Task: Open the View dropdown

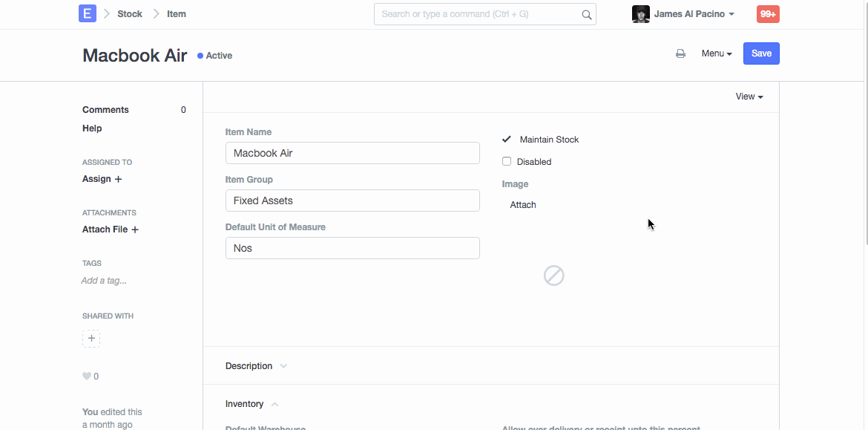Action: pyautogui.click(x=749, y=97)
